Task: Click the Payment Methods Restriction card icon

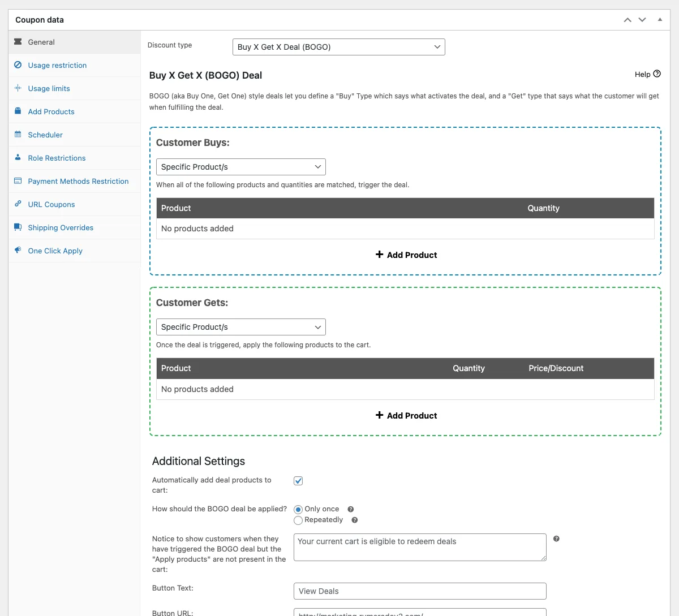Action: pos(18,181)
